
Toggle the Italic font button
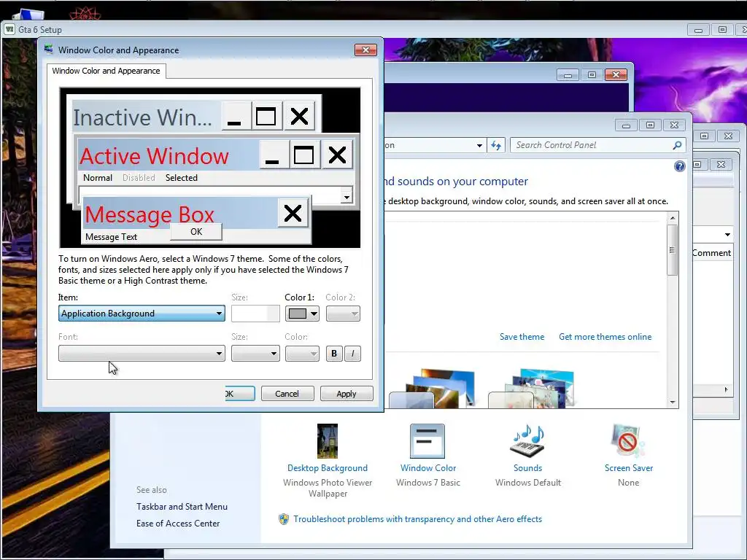(x=352, y=354)
